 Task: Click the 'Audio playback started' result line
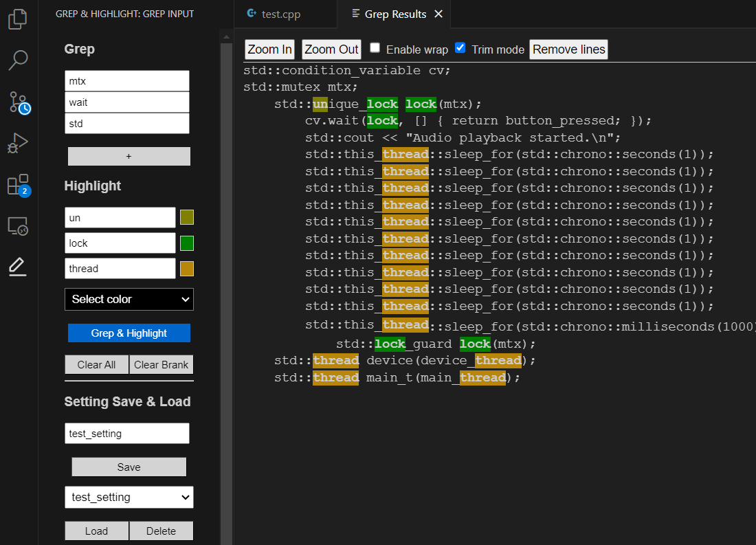click(463, 138)
